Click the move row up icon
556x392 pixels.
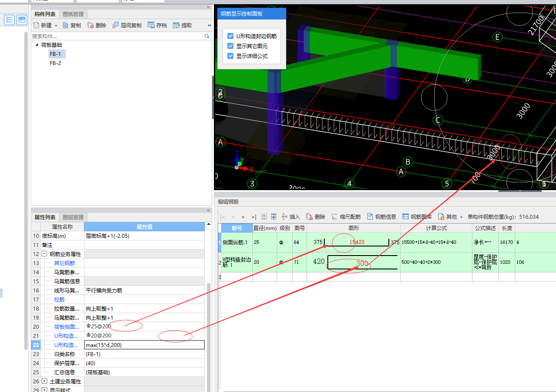[264, 217]
